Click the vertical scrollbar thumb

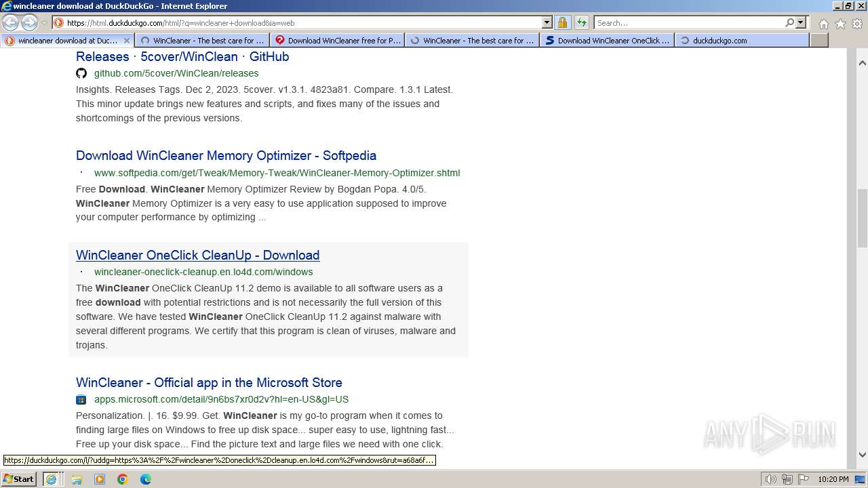click(x=863, y=218)
